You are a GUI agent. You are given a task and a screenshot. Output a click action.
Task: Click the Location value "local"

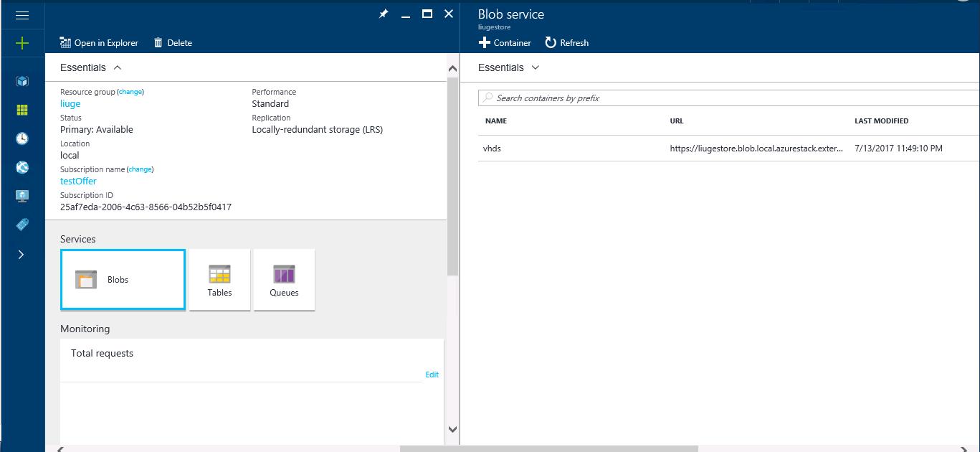pos(70,156)
